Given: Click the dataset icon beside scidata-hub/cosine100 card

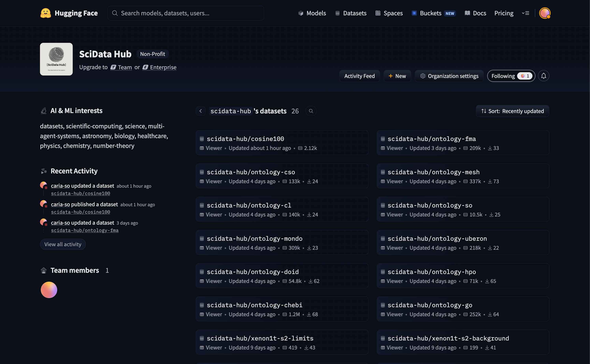Looking at the screenshot, I should pyautogui.click(x=202, y=139).
